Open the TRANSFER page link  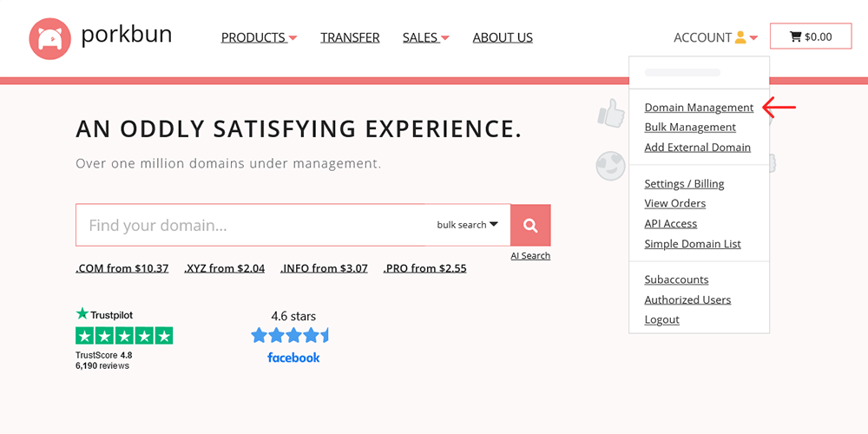point(350,37)
